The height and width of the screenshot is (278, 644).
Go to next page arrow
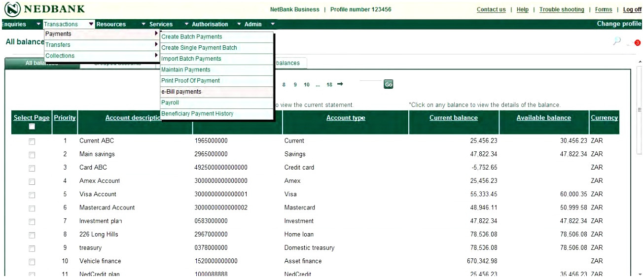pyautogui.click(x=340, y=84)
